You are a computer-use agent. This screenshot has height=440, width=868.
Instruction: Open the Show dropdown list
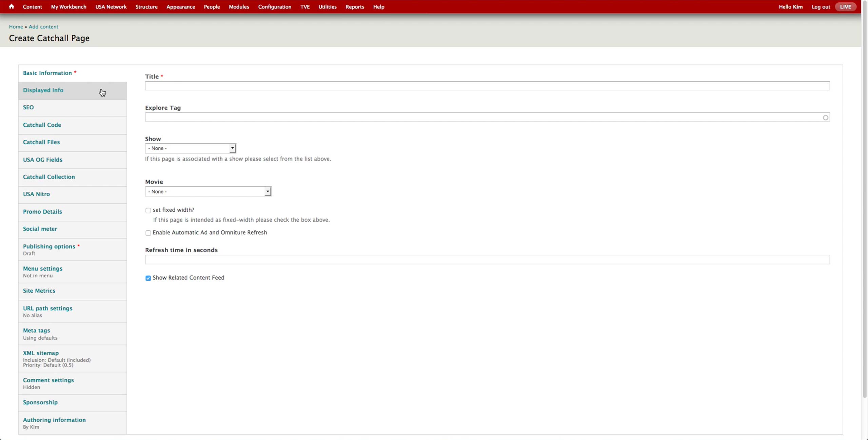(x=190, y=148)
